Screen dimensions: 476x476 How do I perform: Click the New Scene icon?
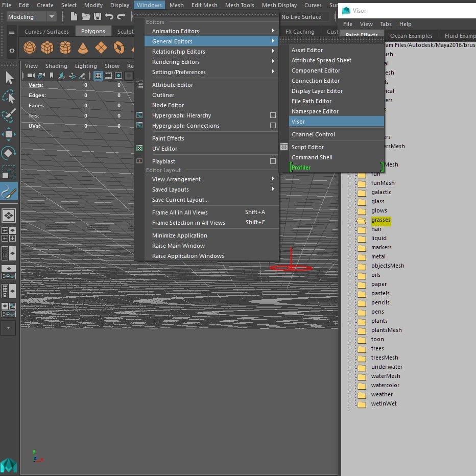74,16
